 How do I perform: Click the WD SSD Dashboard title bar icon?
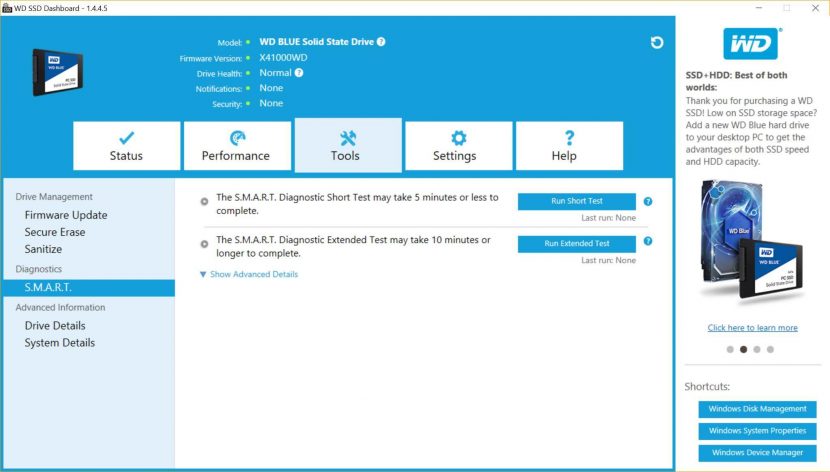pyautogui.click(x=7, y=8)
